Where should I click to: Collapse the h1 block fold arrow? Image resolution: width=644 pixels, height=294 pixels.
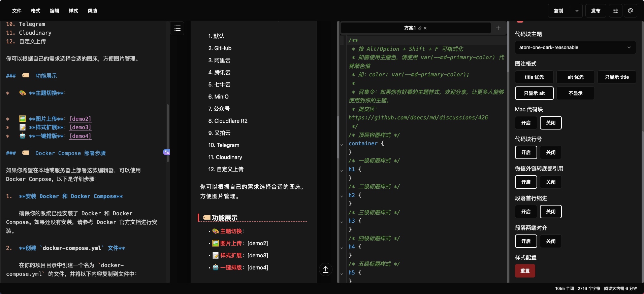tap(342, 171)
